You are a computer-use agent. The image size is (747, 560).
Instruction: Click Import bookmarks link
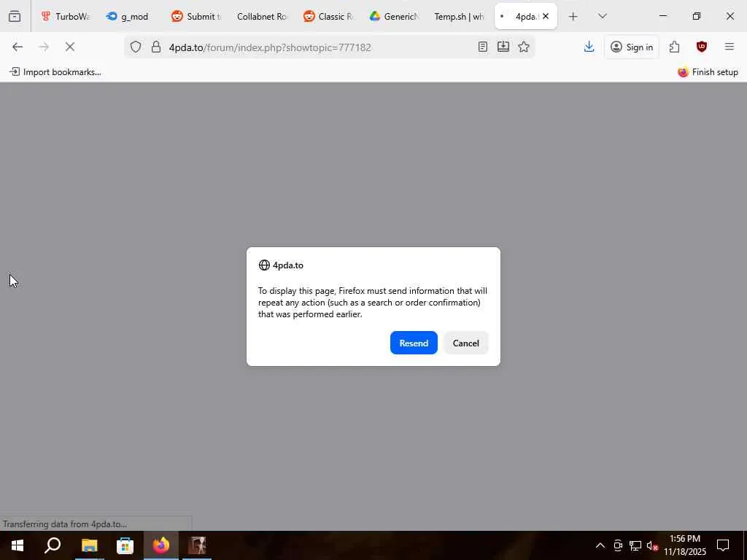click(55, 72)
